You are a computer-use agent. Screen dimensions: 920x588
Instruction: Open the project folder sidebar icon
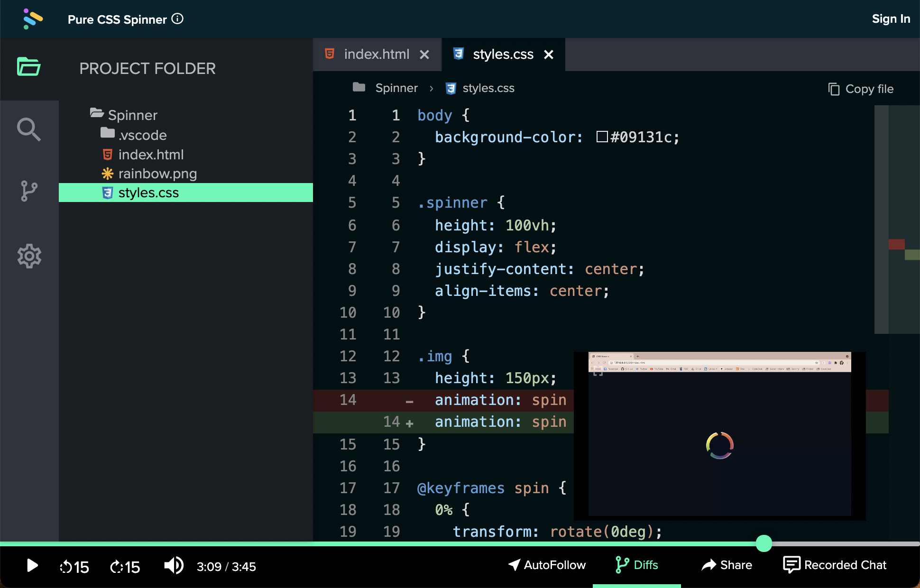point(28,67)
